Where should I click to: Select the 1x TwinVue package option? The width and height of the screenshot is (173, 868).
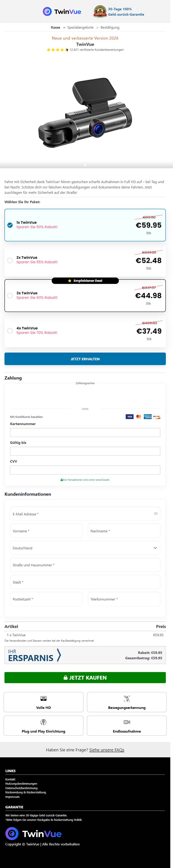10,225
